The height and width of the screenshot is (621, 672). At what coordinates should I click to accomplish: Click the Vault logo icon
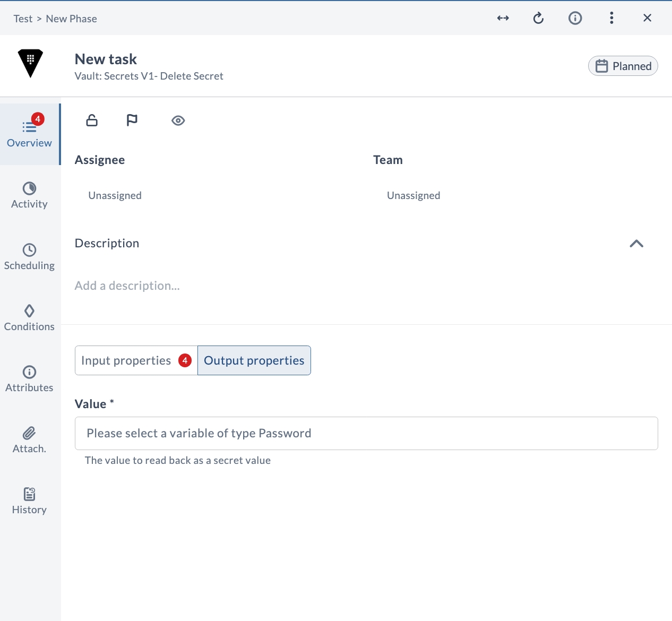click(30, 63)
